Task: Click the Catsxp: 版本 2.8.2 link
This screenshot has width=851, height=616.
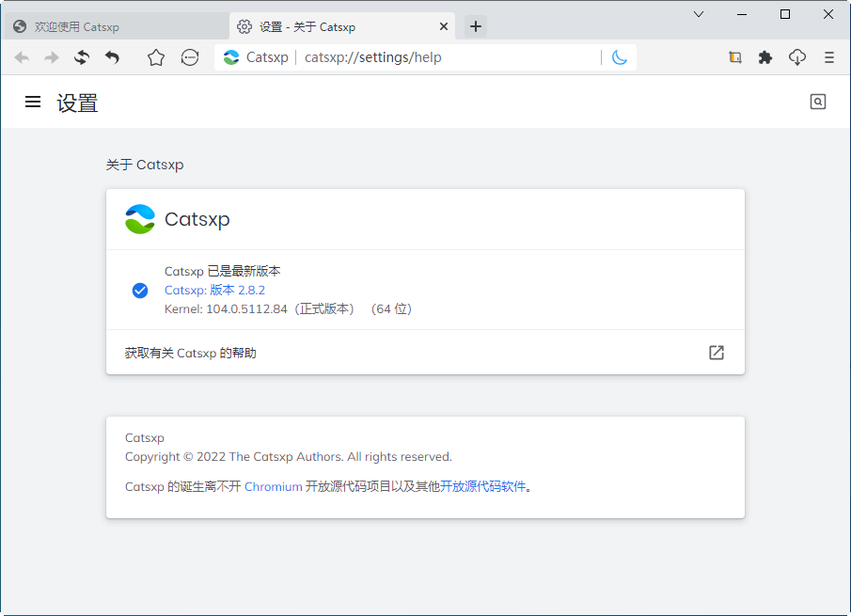Action: tap(215, 291)
